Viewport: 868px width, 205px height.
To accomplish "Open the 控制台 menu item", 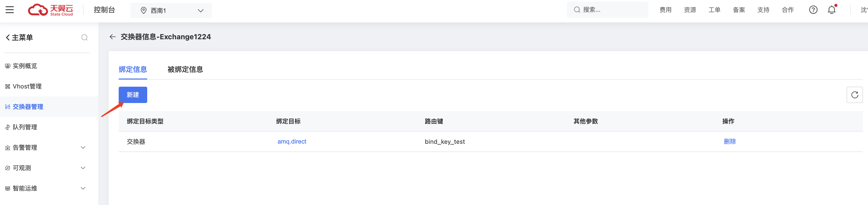I will tap(104, 10).
